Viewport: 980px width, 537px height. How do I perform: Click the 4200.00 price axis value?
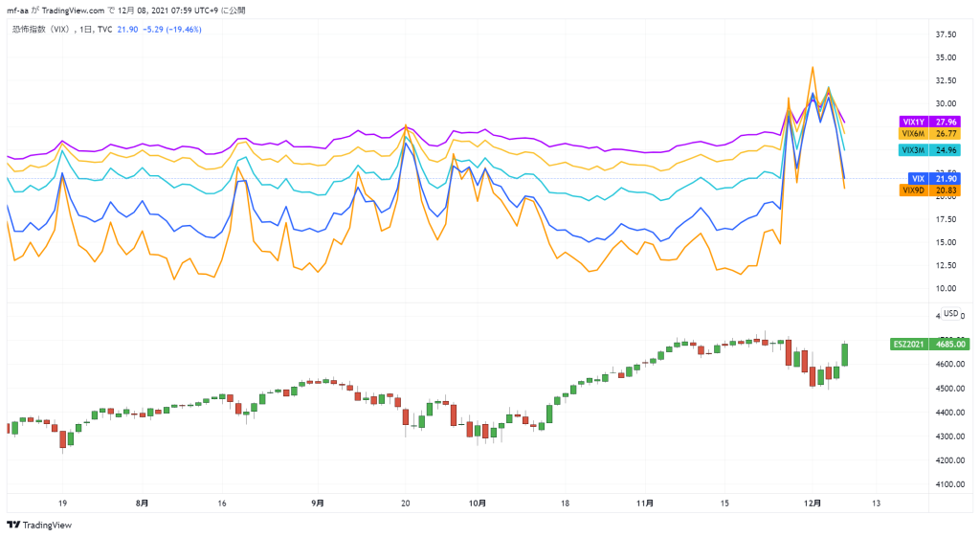tap(950, 460)
